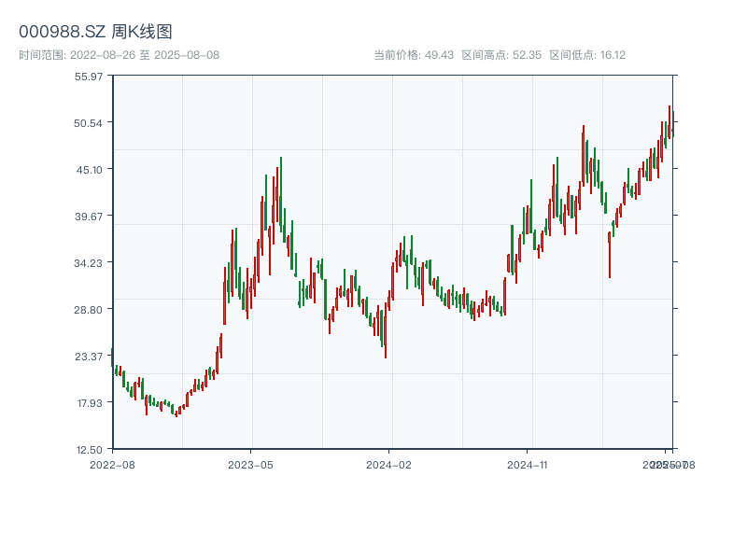Select the 区间高点 52.35 label
This screenshot has width=747, height=560.
501,55
